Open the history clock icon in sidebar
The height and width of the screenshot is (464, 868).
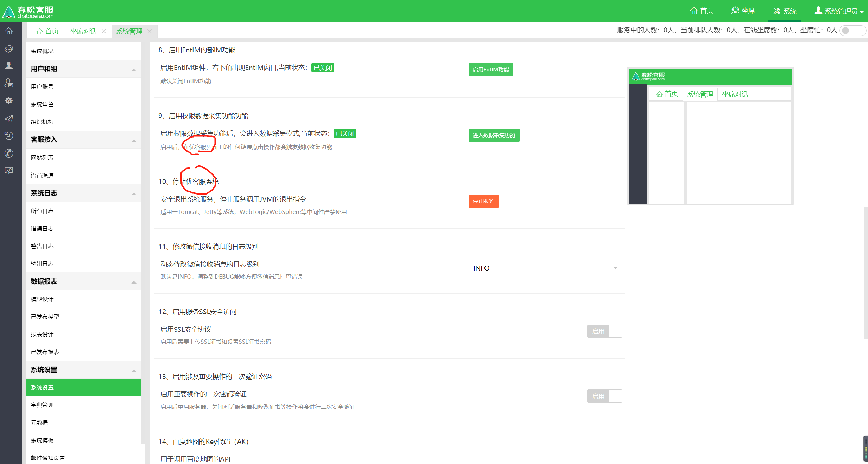pyautogui.click(x=9, y=136)
